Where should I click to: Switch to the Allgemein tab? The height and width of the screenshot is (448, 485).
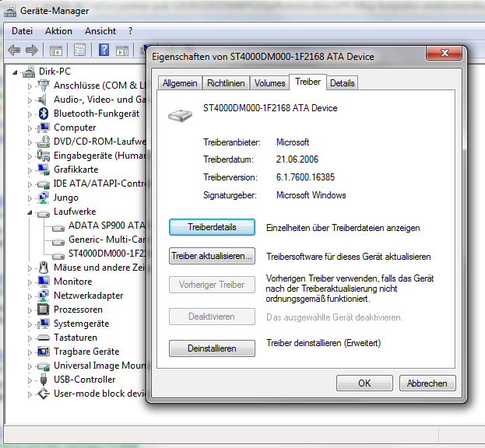coord(180,83)
